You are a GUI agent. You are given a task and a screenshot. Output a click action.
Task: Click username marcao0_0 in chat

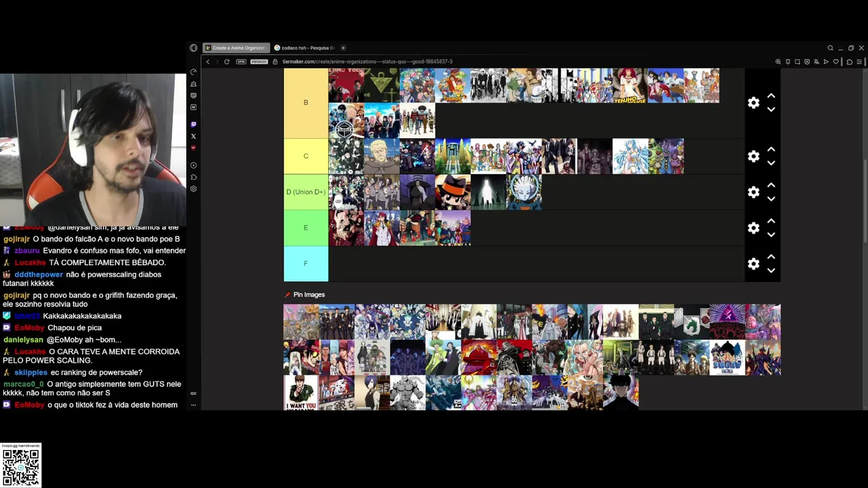click(23, 384)
